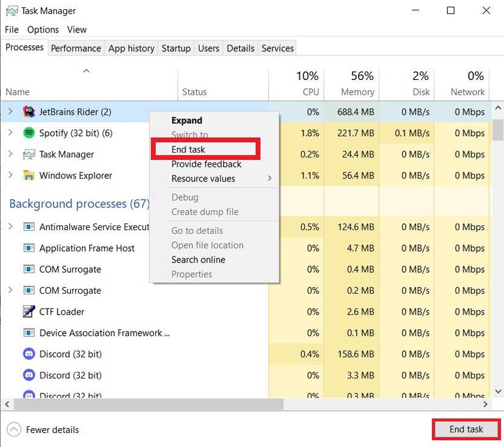Click the CTF Loader icon

29,311
